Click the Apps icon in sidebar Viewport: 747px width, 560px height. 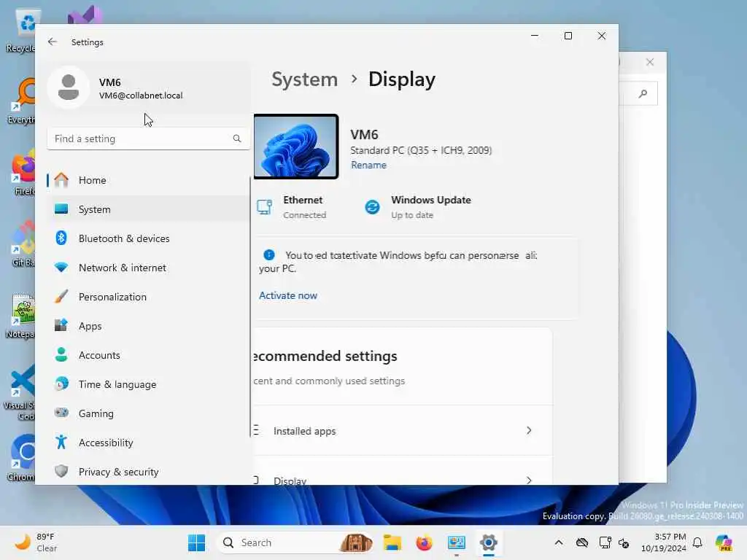pyautogui.click(x=61, y=325)
